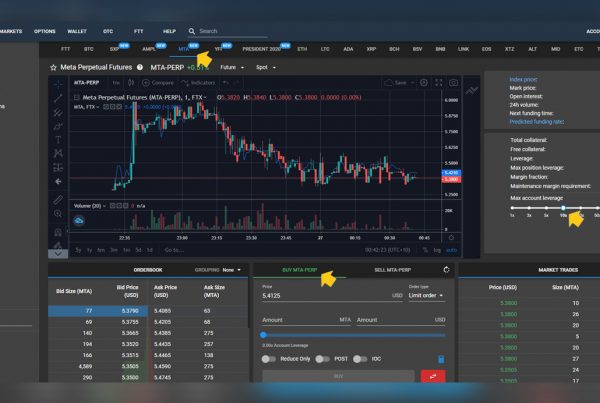Open the Limit order type dropdown
Image resolution: width=600 pixels, height=403 pixels.
(427, 295)
